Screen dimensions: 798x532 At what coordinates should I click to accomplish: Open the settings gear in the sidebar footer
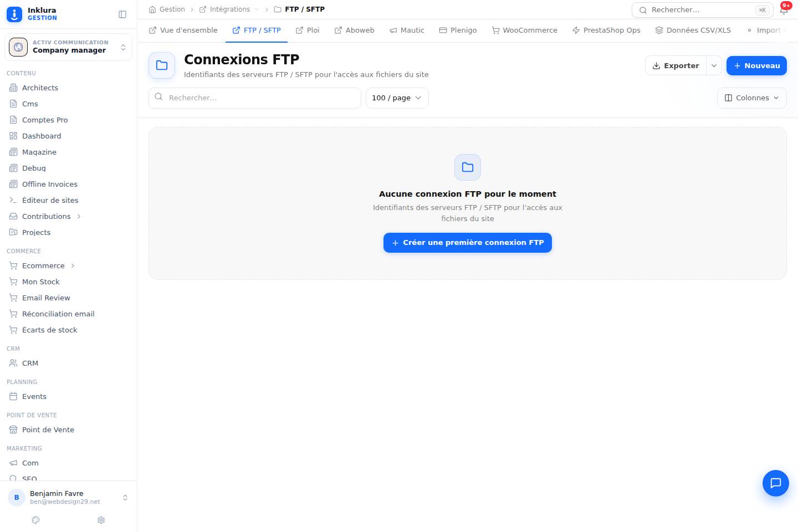[x=101, y=520]
